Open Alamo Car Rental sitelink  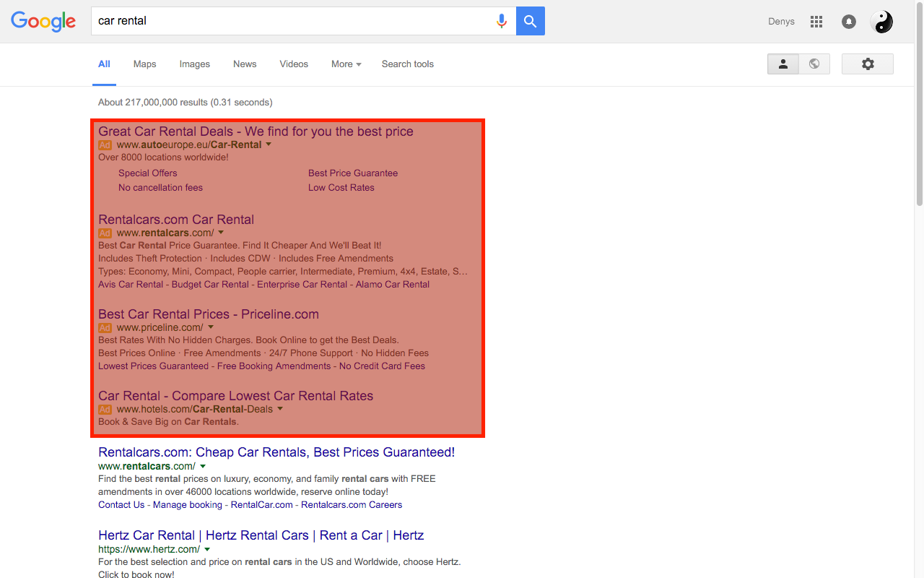click(x=393, y=285)
